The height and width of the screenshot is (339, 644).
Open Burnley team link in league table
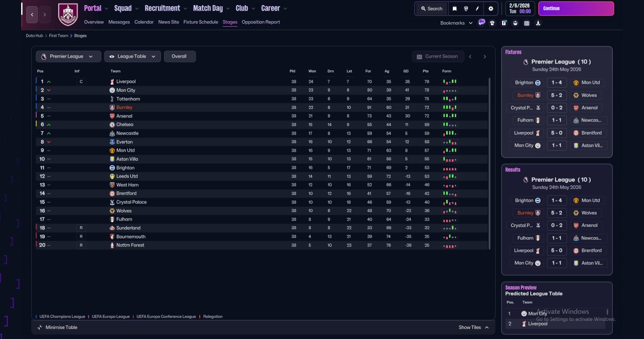(x=124, y=107)
